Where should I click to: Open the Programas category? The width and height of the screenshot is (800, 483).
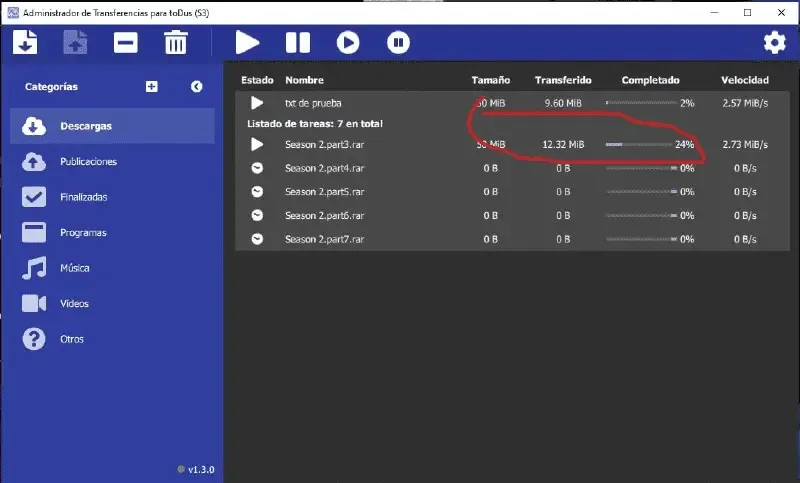click(x=112, y=233)
